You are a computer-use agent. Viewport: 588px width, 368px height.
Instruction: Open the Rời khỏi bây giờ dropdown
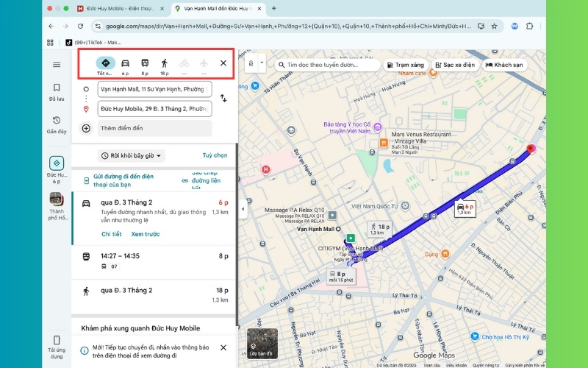pyautogui.click(x=132, y=156)
